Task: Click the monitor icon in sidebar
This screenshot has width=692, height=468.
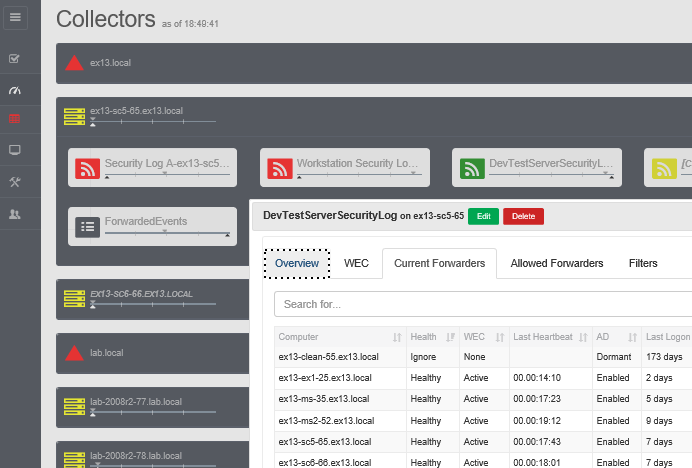Action: coord(15,150)
